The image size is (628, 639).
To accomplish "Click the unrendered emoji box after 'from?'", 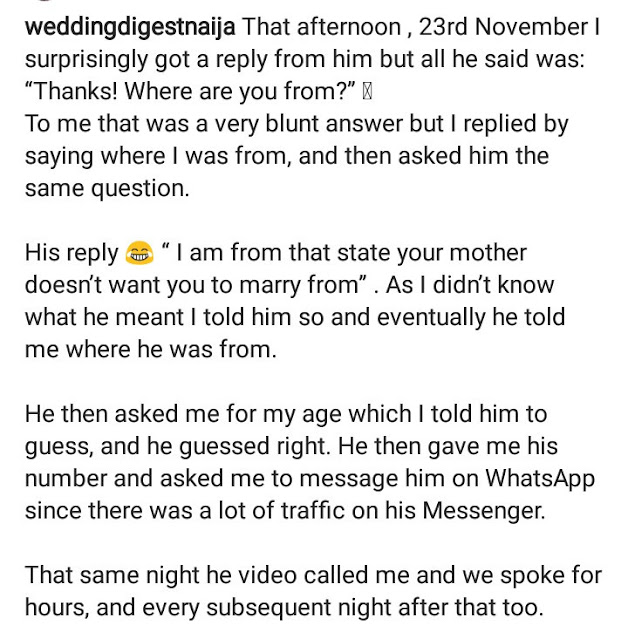I will tap(367, 91).
